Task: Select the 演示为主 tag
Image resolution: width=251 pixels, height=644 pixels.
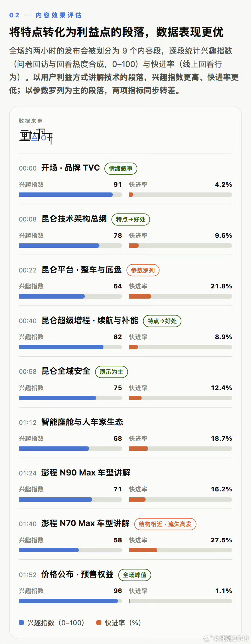Action: click(x=112, y=372)
